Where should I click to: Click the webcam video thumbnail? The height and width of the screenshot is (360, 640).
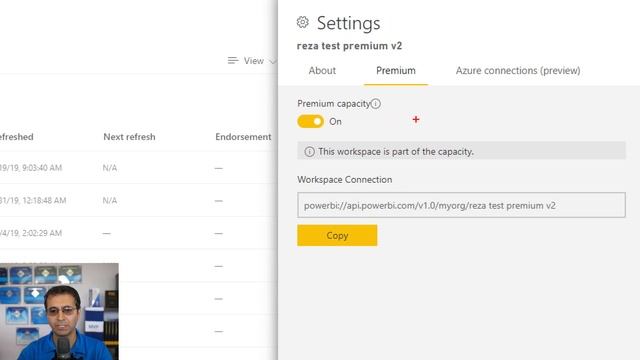coord(59,311)
